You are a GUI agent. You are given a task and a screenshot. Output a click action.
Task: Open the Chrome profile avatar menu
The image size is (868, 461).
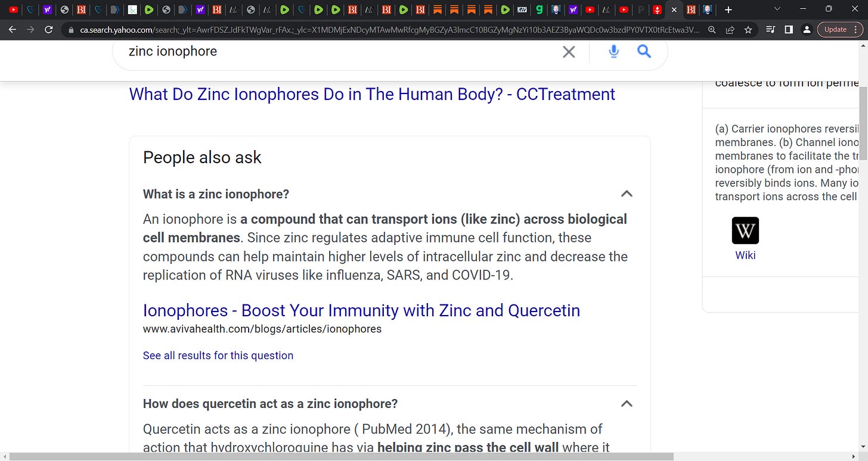click(x=807, y=29)
